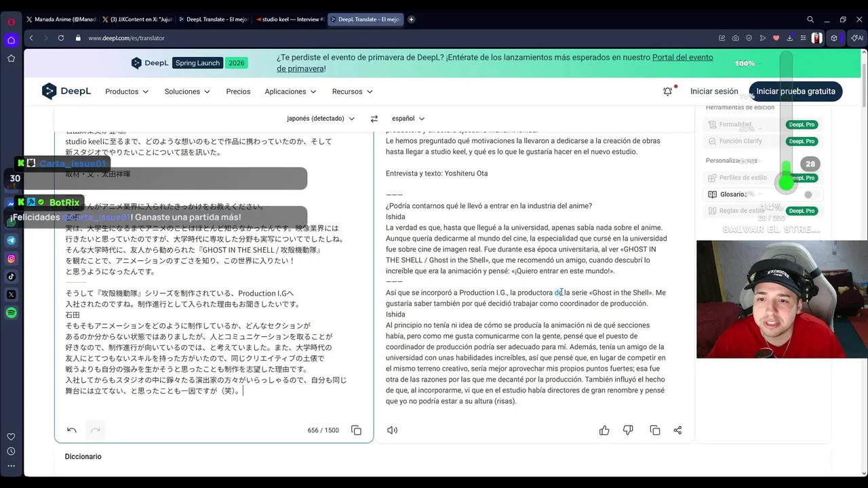Open browser downloads icon

[x=790, y=38]
